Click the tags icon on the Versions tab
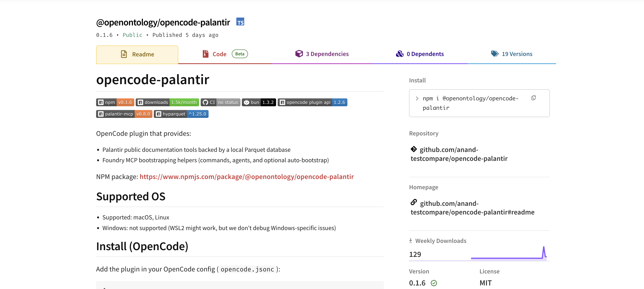The width and height of the screenshot is (644, 289). (495, 54)
